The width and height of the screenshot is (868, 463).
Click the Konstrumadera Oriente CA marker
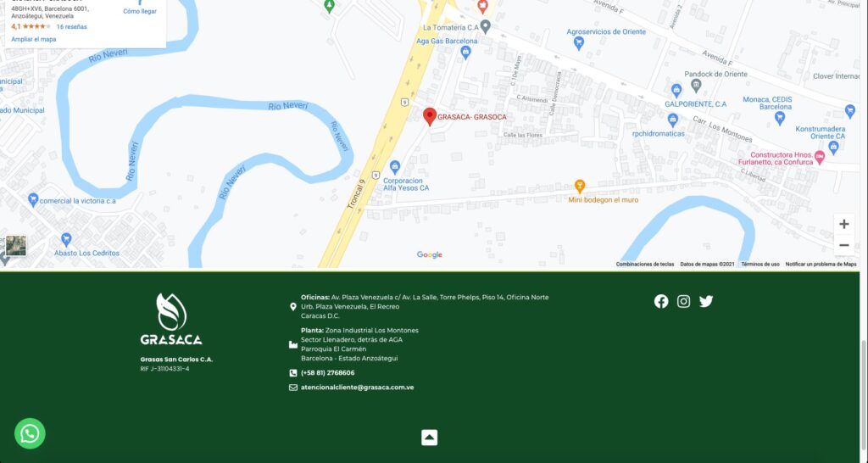tap(834, 148)
